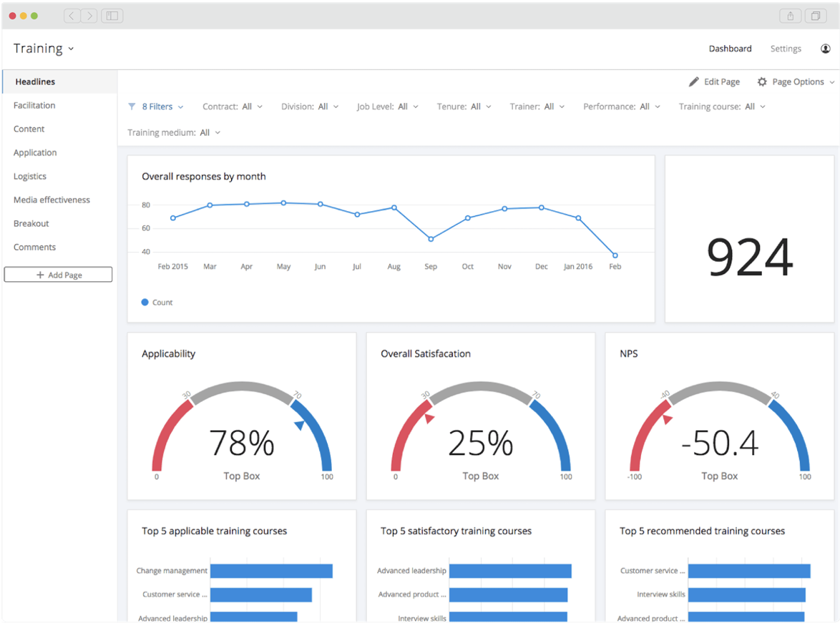This screenshot has width=840, height=628.
Task: Click the Sep data point on chart
Action: [431, 239]
